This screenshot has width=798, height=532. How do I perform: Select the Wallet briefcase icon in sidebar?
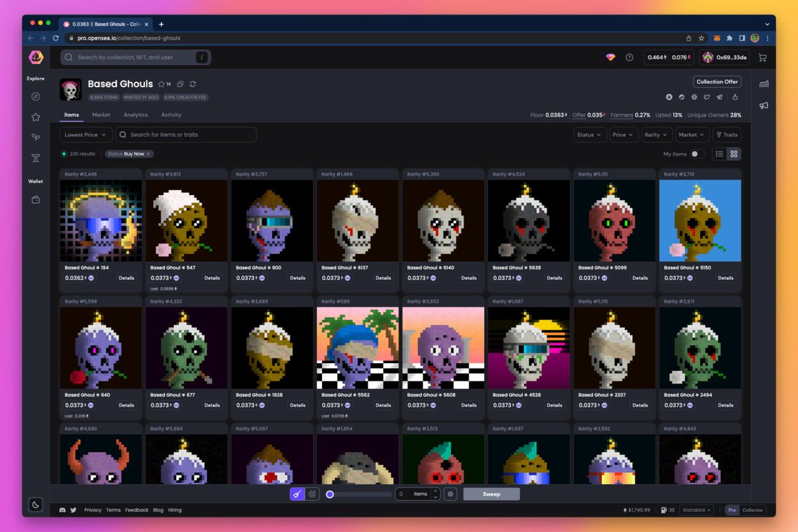[x=35, y=199]
